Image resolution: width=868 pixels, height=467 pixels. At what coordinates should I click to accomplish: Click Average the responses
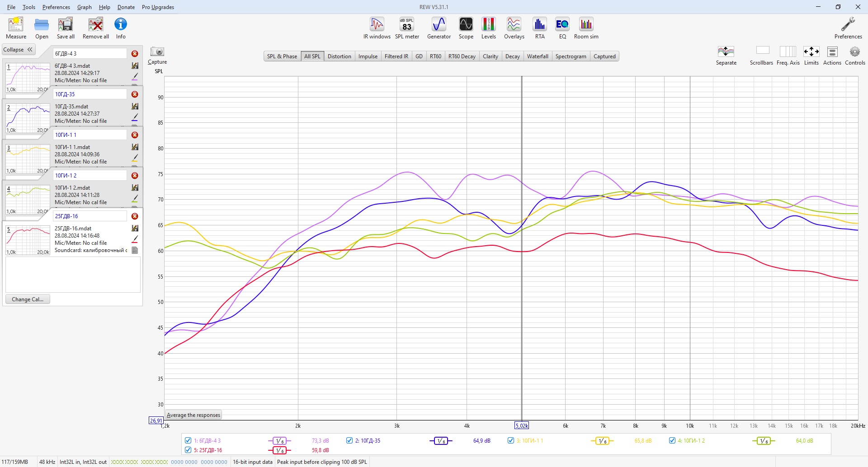coord(193,415)
